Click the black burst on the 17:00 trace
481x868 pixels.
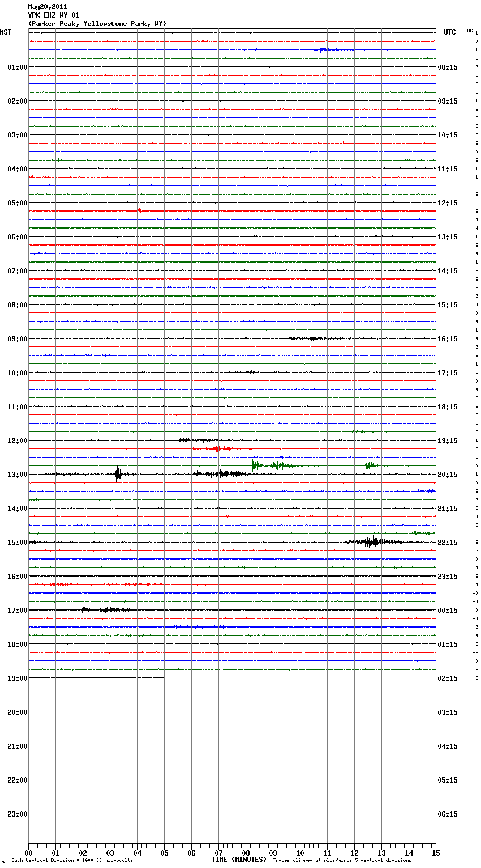point(106,610)
